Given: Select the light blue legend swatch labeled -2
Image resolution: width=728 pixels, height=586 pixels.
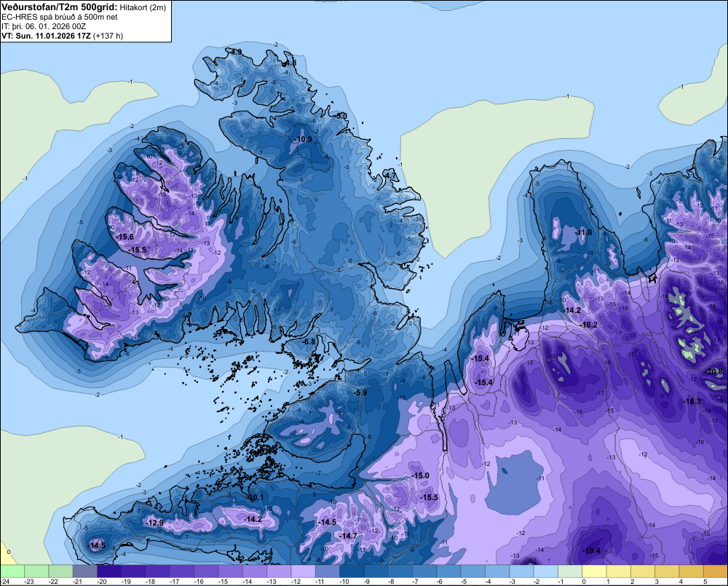Looking at the screenshot, I should point(546,571).
